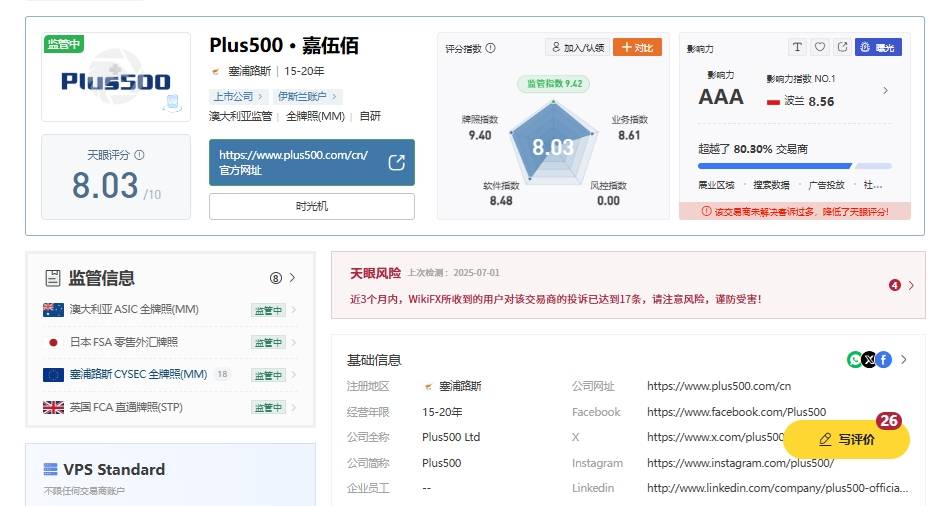The height and width of the screenshot is (506, 948).
Task: Click the 牌照指数 9.40 value
Action: (x=480, y=135)
